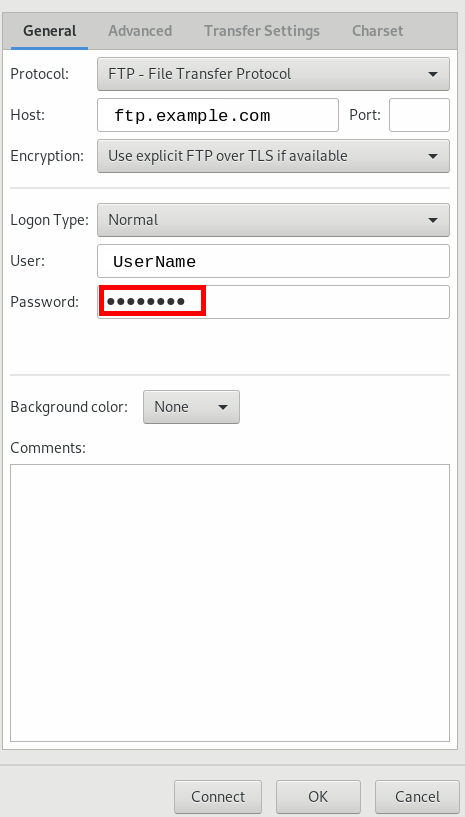Click the Protocol dropdown arrow icon
This screenshot has height=817, width=465.
tap(432, 75)
